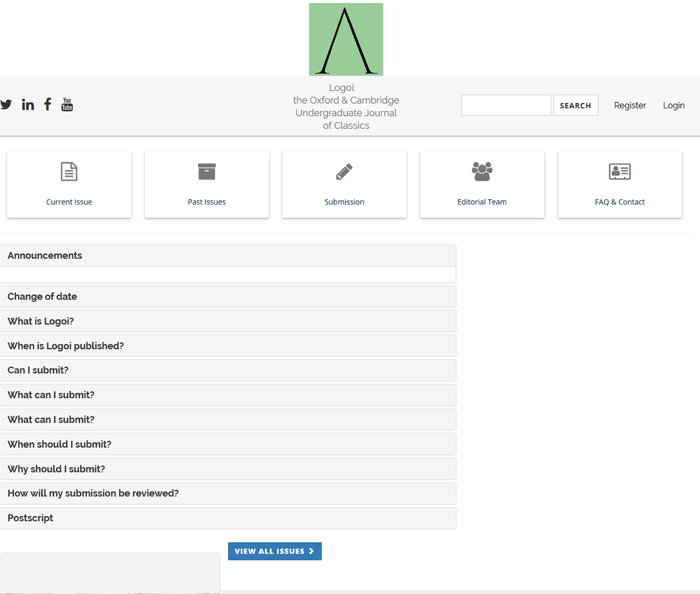The height and width of the screenshot is (594, 700).
Task: Expand "What is Logoi?" section
Action: point(40,321)
